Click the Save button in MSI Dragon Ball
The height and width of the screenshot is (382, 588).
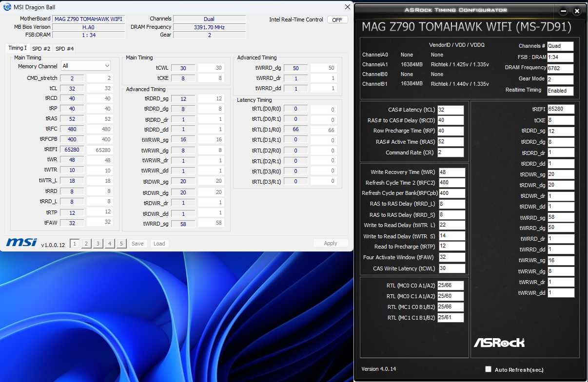point(137,244)
